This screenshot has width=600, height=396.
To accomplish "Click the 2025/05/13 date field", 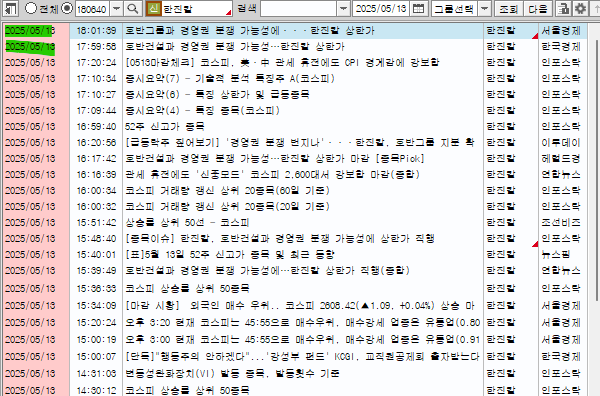I will click(381, 8).
